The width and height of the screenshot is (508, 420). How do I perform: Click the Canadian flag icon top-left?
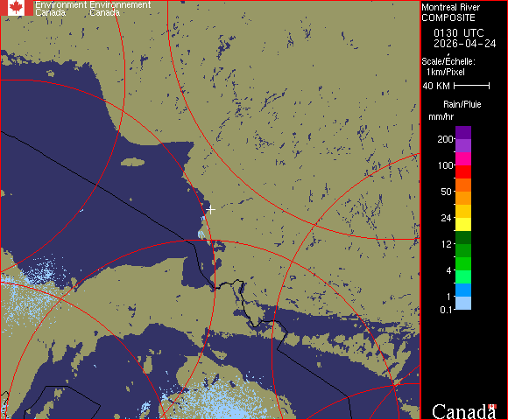pos(17,8)
